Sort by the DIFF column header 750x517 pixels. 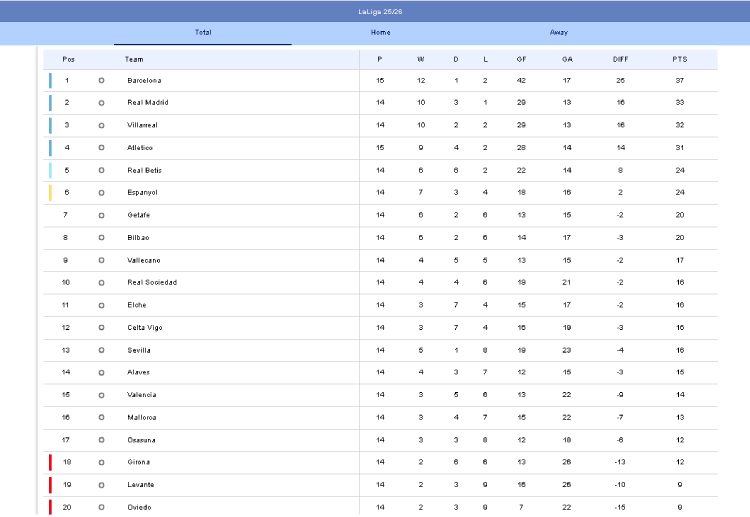click(x=620, y=59)
